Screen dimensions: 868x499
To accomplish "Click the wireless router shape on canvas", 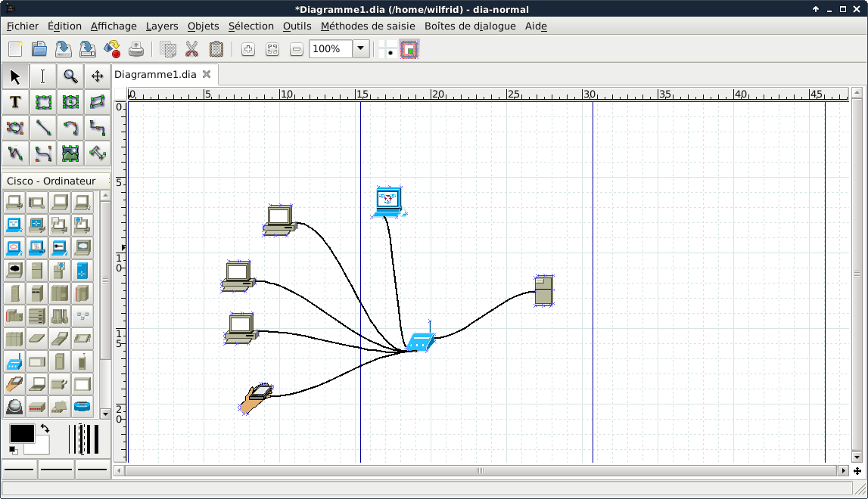I will (x=420, y=342).
